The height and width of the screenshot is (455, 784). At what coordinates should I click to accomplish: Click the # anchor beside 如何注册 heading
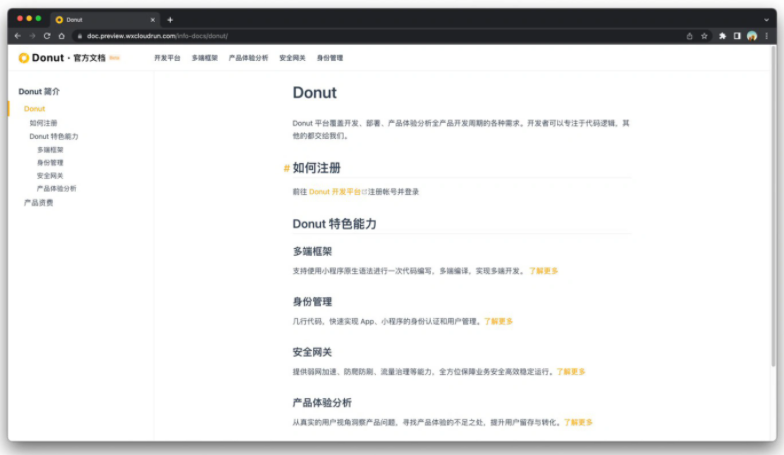[286, 168]
